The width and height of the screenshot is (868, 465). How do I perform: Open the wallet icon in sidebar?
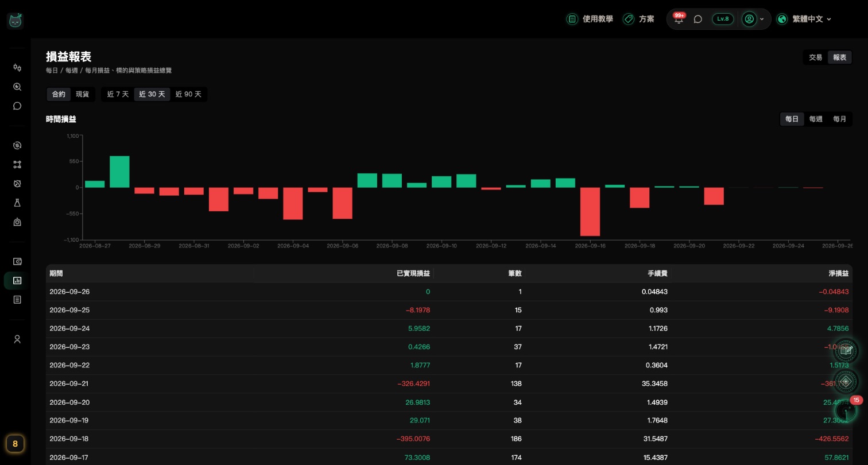17,261
